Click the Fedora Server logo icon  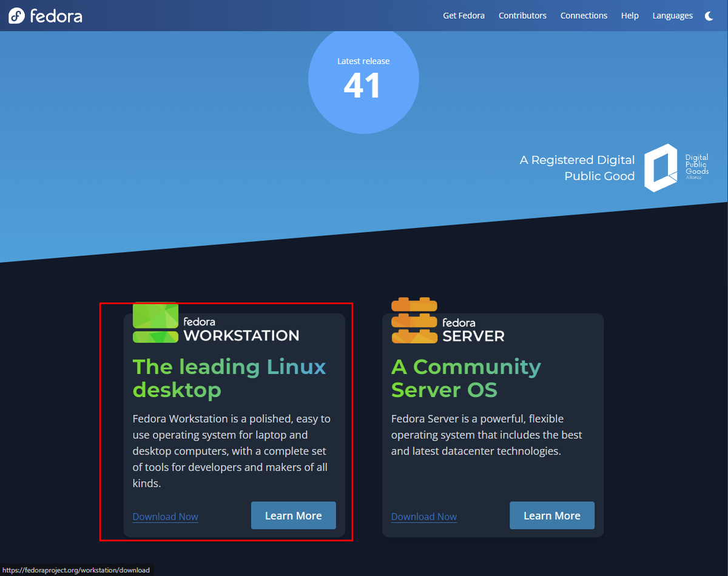pyautogui.click(x=414, y=321)
